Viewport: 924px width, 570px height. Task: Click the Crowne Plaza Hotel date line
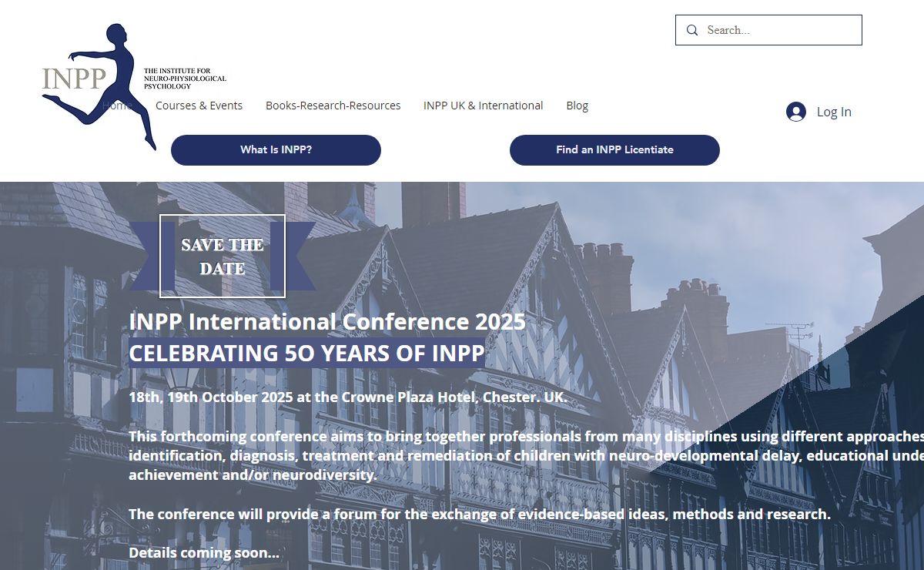pos(348,397)
